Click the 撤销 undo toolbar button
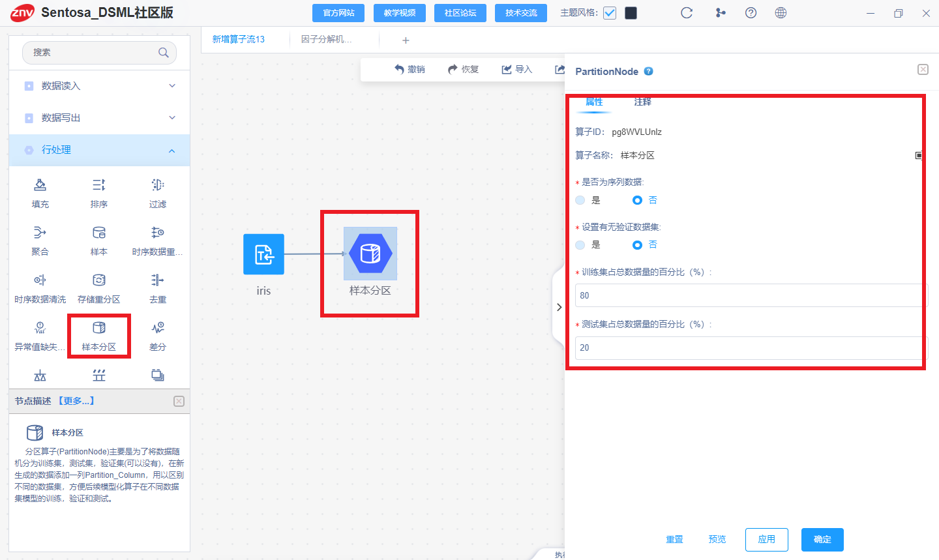Viewport: 939px width, 560px height. click(410, 69)
